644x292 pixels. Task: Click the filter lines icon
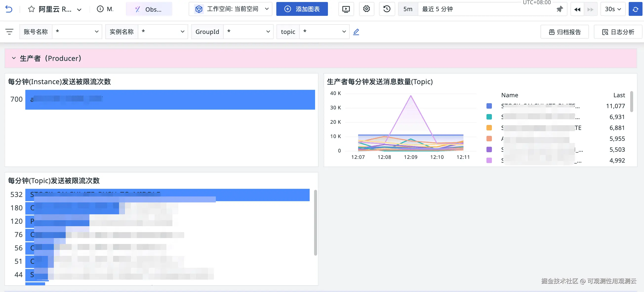coord(9,32)
